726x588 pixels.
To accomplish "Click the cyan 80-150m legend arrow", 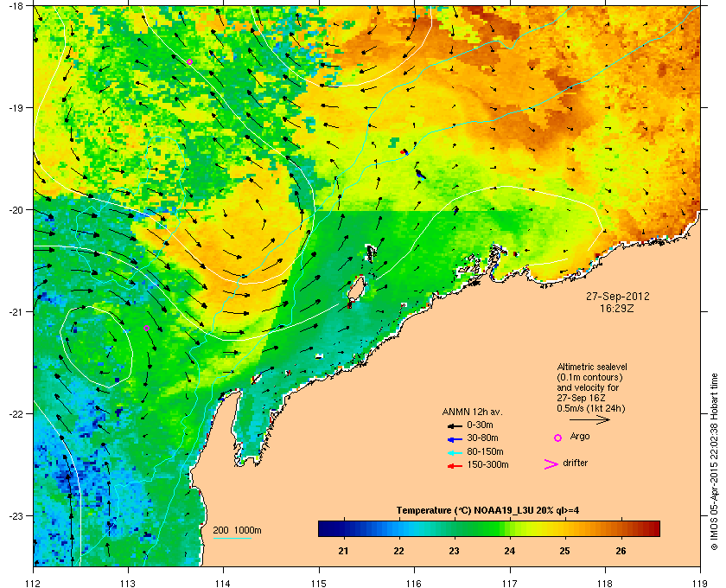I will click(x=455, y=452).
